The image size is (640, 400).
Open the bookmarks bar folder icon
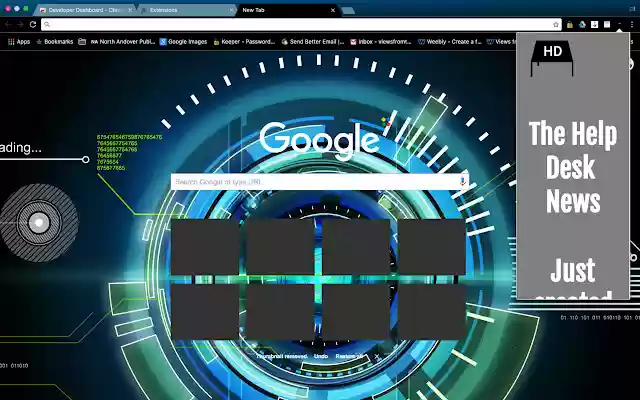pos(82,42)
